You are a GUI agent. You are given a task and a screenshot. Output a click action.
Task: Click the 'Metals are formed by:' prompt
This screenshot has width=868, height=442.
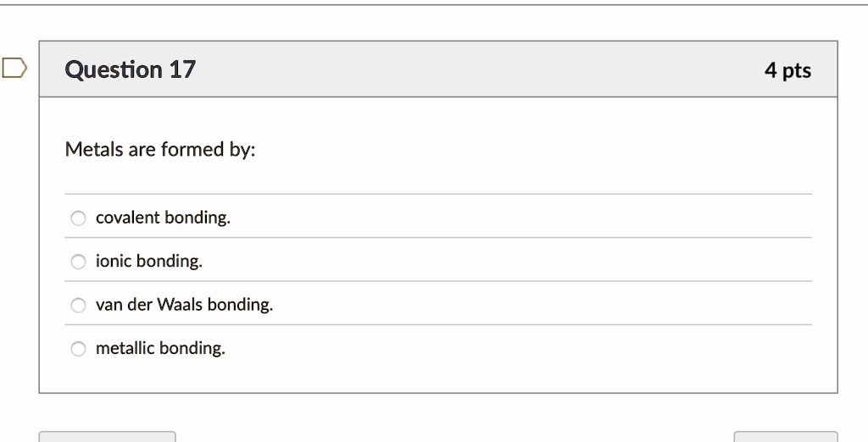pyautogui.click(x=160, y=150)
